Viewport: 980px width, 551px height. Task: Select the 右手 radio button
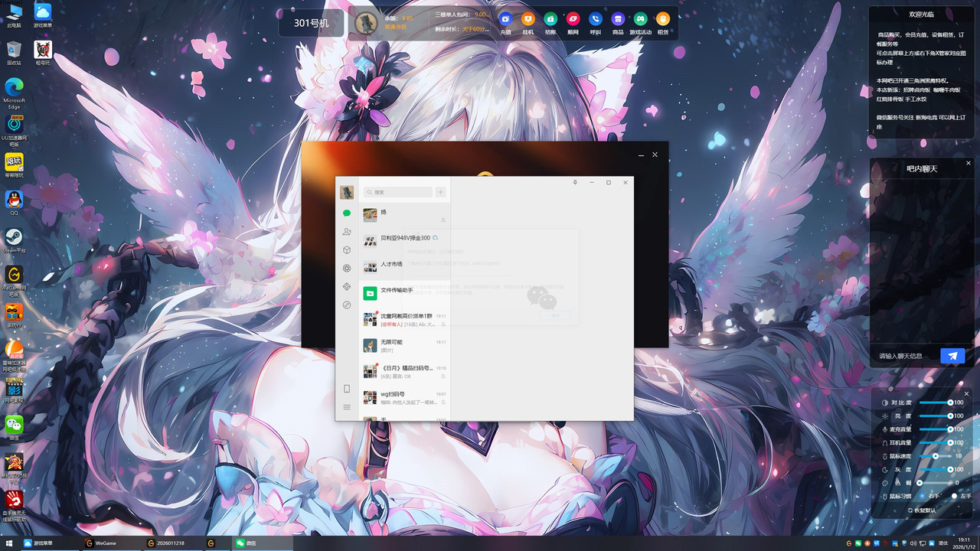click(x=922, y=496)
